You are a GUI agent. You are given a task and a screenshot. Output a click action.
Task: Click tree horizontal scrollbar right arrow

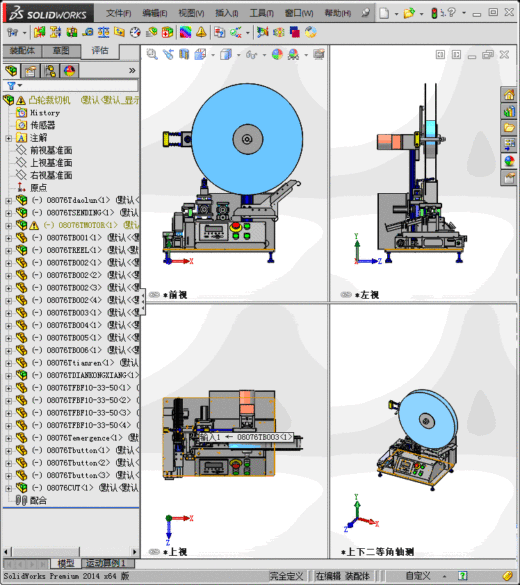135,551
